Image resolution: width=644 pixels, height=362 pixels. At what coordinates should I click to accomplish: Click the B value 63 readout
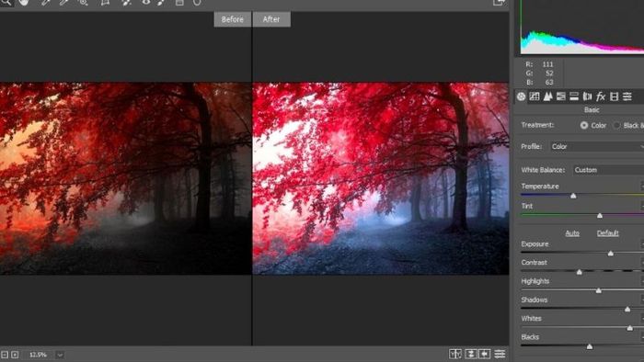(x=549, y=83)
